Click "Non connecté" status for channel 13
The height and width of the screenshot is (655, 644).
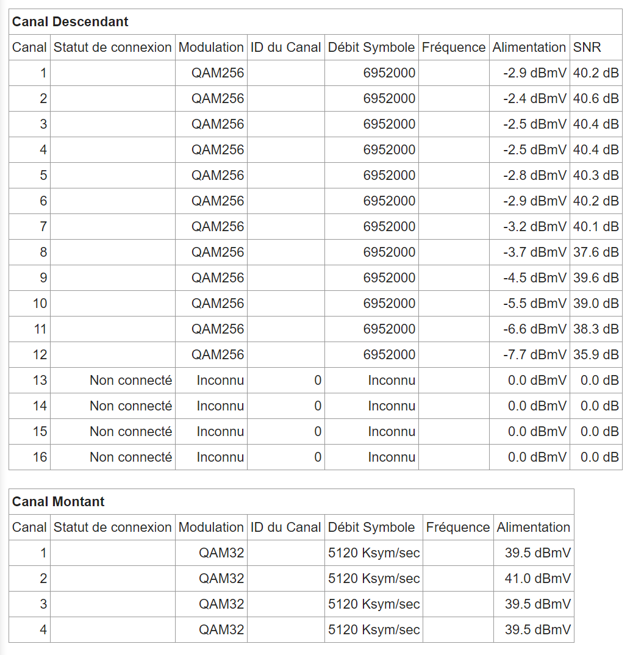coord(131,380)
